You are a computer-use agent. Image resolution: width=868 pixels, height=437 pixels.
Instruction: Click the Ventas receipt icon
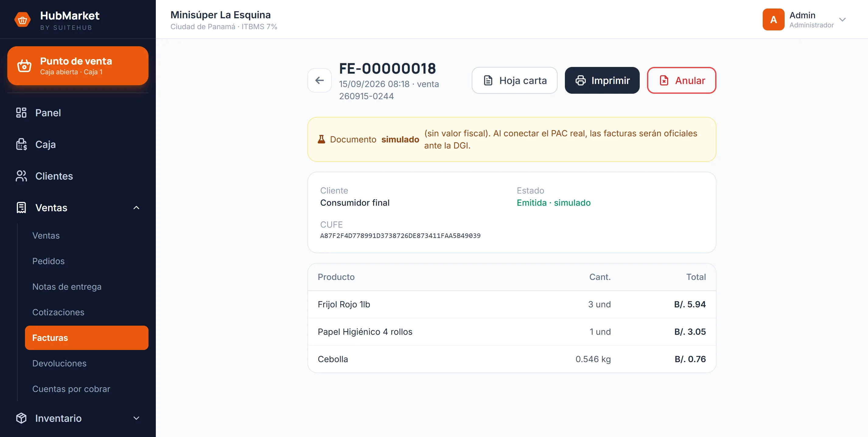click(21, 208)
